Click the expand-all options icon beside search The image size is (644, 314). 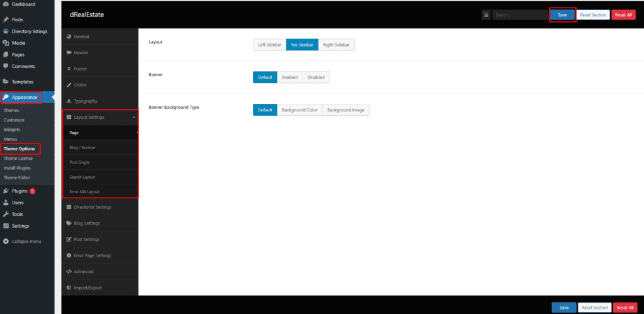click(x=486, y=14)
